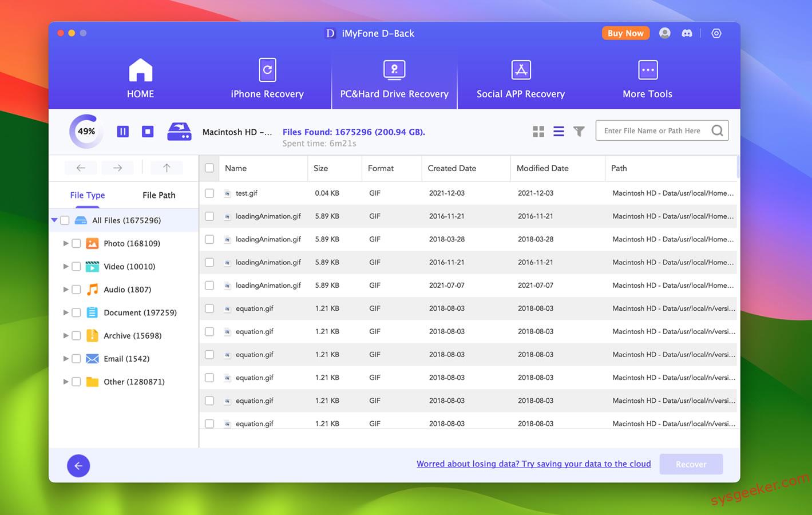The height and width of the screenshot is (515, 812).
Task: Click the Video clapperboard icon
Action: pos(92,266)
